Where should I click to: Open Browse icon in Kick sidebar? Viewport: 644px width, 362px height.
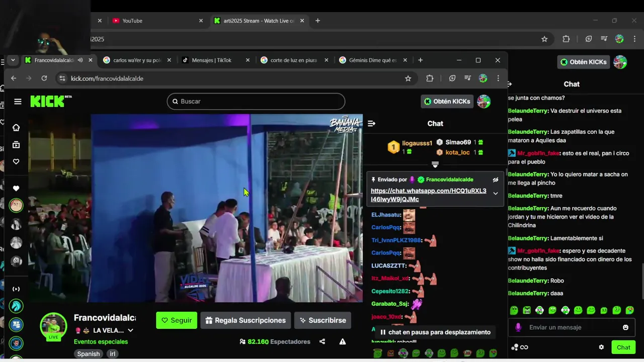point(16,145)
